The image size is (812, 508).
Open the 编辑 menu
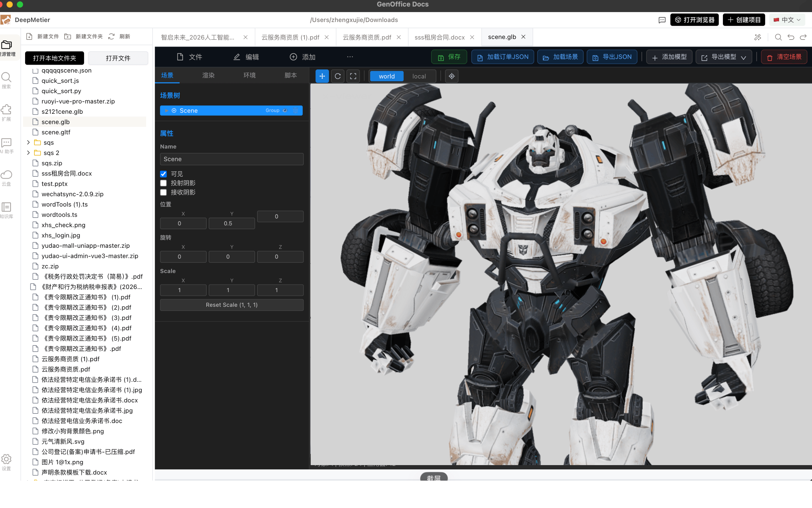pos(246,57)
